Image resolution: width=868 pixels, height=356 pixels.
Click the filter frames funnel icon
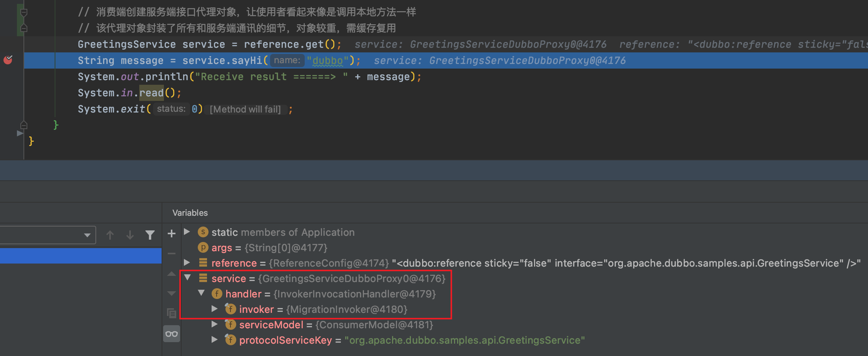(150, 235)
